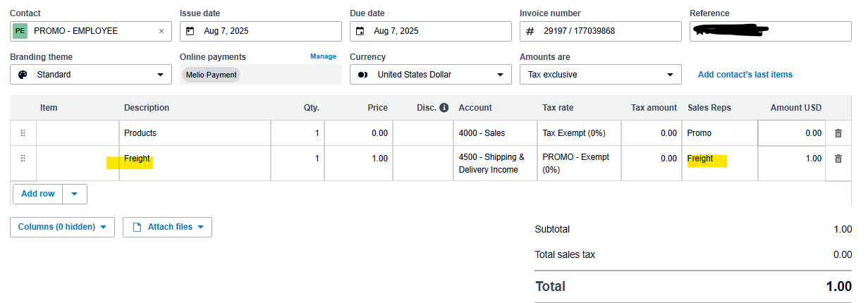Click the Freight row Price cell
This screenshot has height=303, width=868.
358,159
